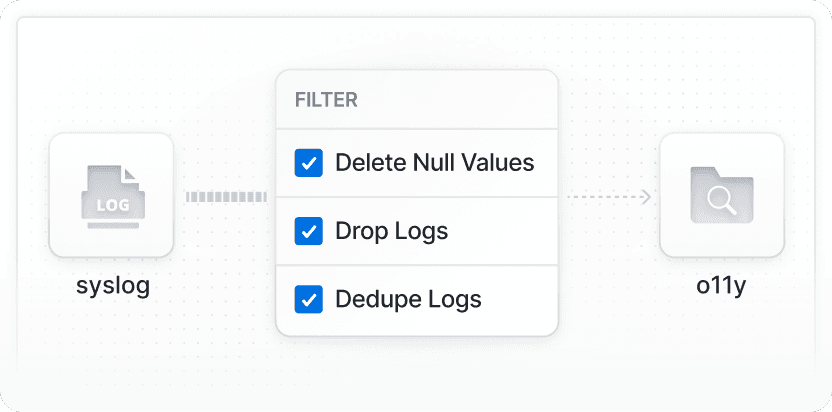Select the Delete Null Values label
Image resolution: width=832 pixels, height=412 pixels.
434,163
